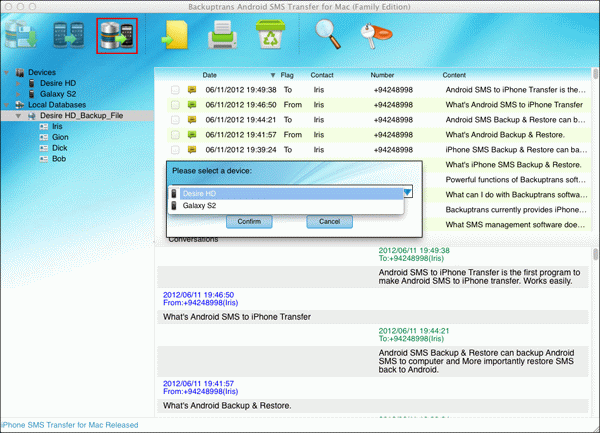The width and height of the screenshot is (600, 433).
Task: Click the device dropdown arrow in dialog
Action: pos(408,192)
